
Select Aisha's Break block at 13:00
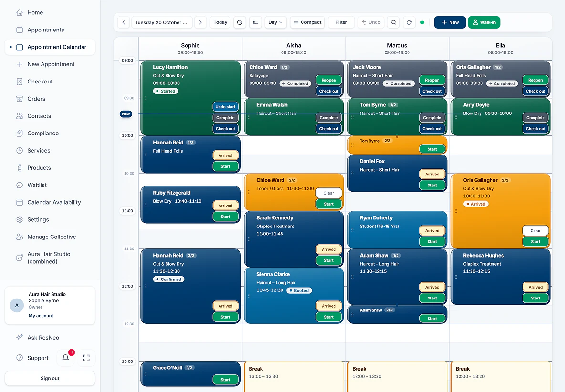293,377
